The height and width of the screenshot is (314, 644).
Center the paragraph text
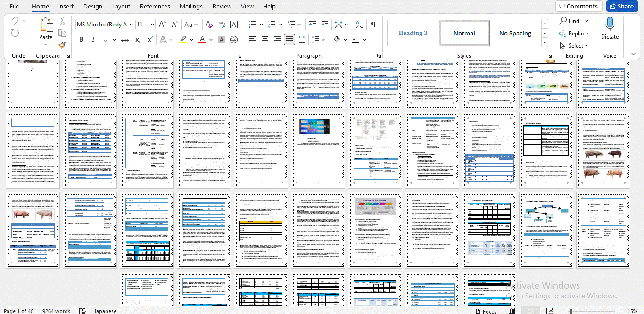click(265, 40)
